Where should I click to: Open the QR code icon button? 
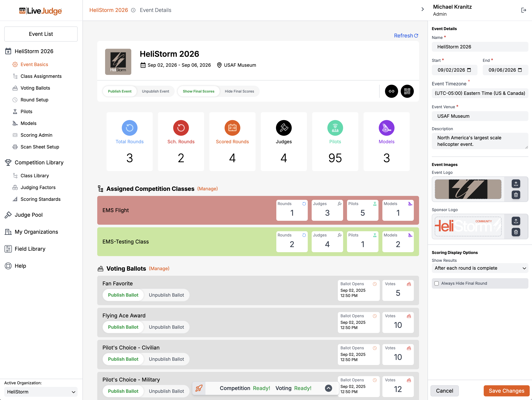pos(407,91)
